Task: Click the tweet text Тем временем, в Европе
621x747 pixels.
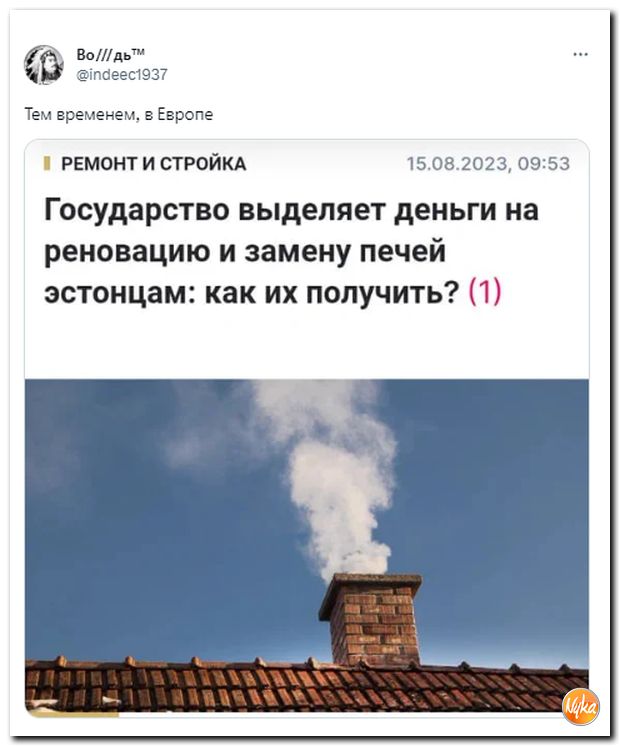Action: point(119,115)
